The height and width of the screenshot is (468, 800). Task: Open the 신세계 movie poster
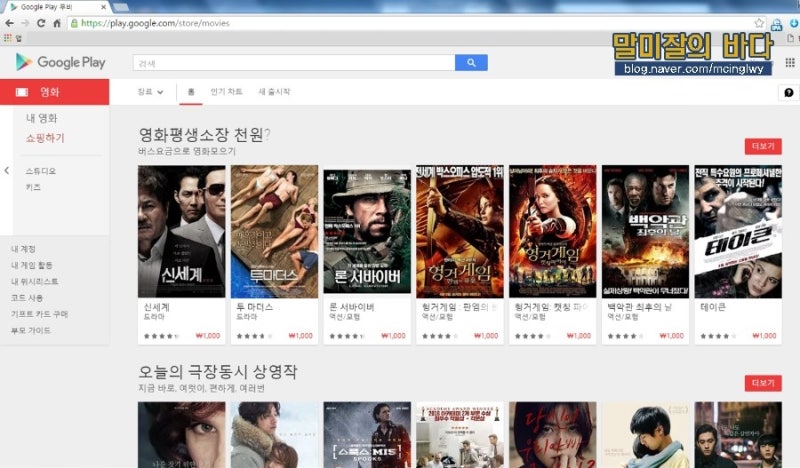pyautogui.click(x=181, y=231)
